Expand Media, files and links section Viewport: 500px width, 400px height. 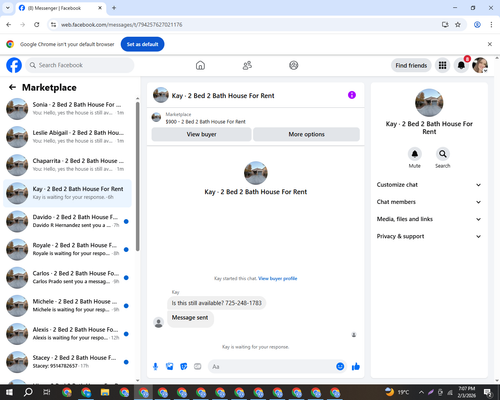429,219
